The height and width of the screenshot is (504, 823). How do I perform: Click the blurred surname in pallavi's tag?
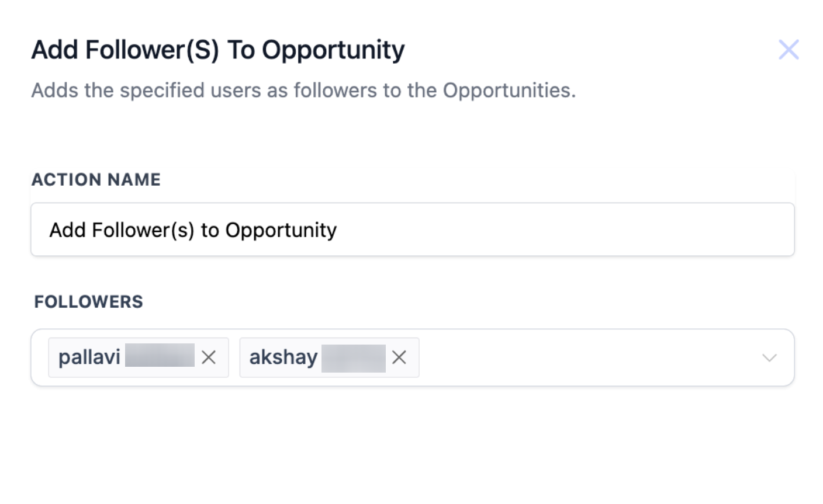tap(160, 356)
